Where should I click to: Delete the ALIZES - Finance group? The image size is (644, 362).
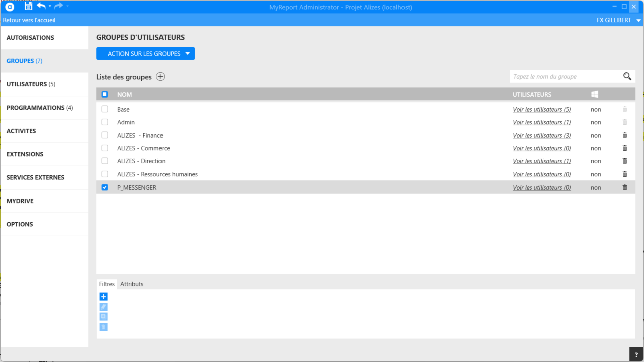pos(625,135)
